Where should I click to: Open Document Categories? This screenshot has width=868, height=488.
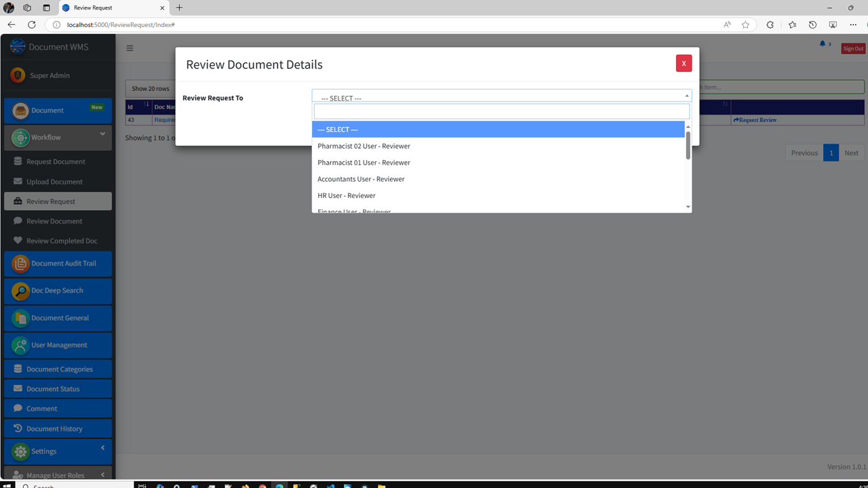(58, 368)
